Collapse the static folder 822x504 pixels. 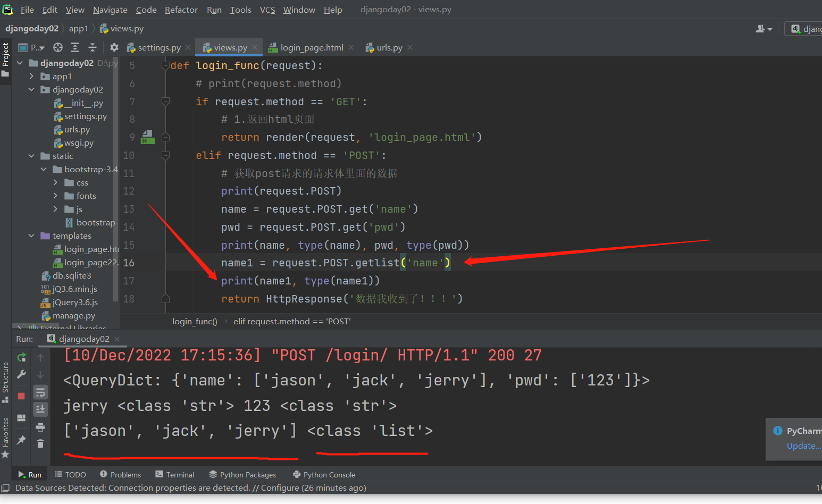32,156
